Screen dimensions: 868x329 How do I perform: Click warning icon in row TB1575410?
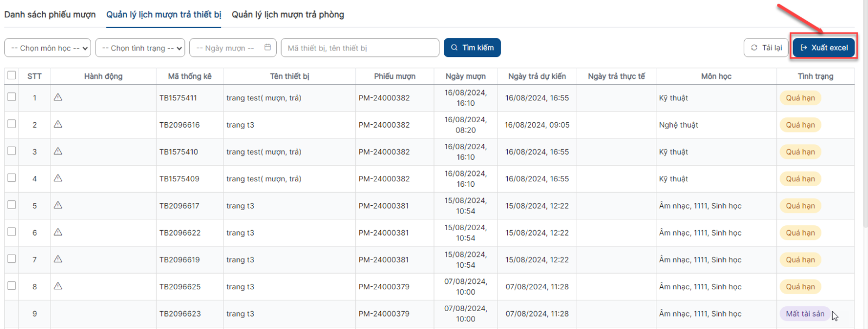[x=58, y=151]
